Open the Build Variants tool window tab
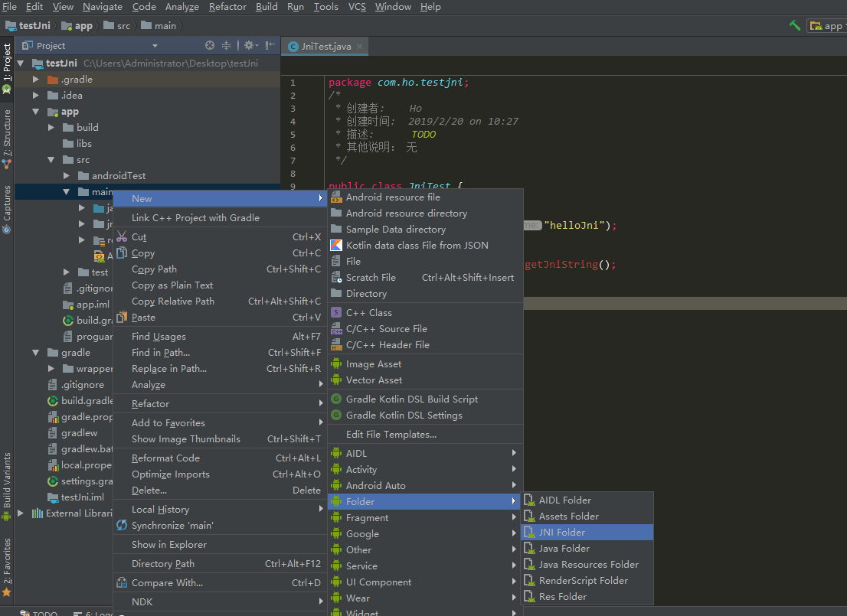This screenshot has width=847, height=616. pos(7,486)
